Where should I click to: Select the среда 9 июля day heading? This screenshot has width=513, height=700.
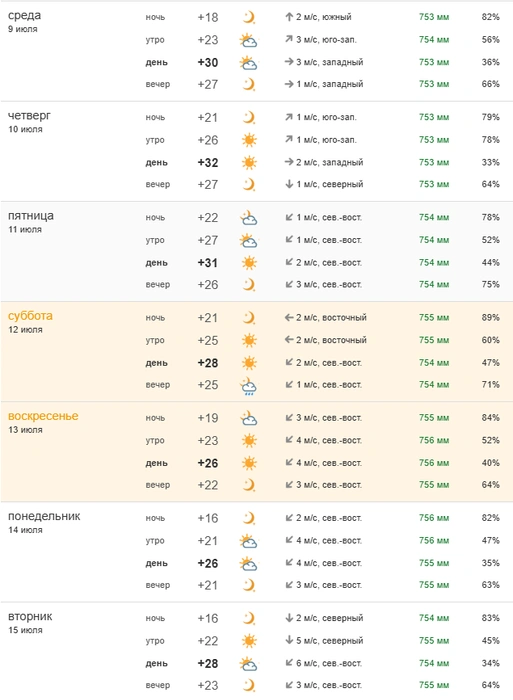tap(25, 21)
